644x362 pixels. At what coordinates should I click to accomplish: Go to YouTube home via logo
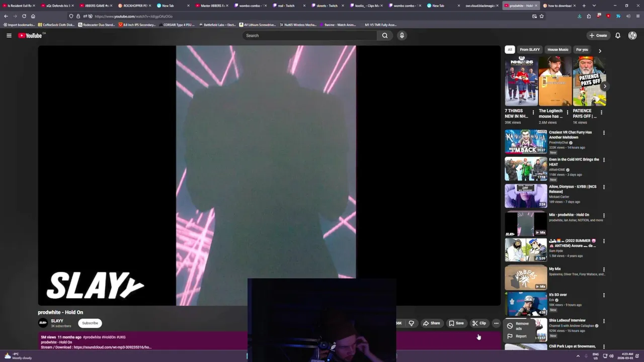[30, 35]
